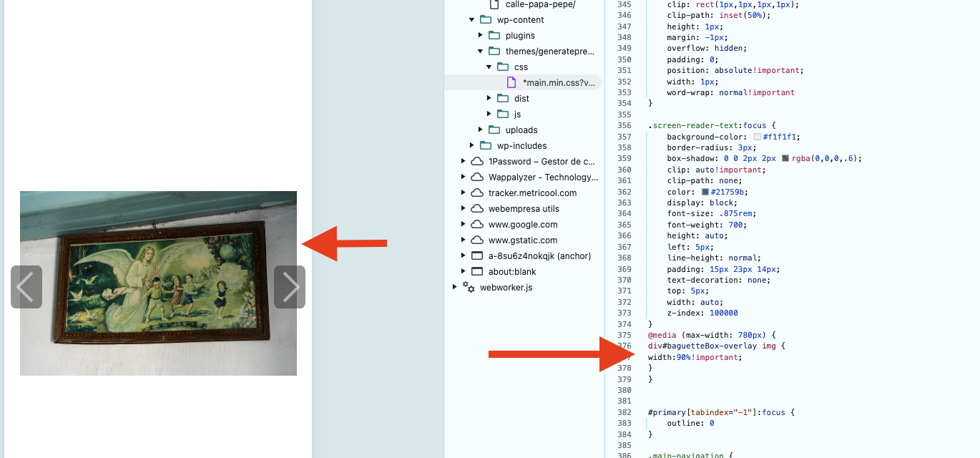Expand the 1Password extension entry

464,162
